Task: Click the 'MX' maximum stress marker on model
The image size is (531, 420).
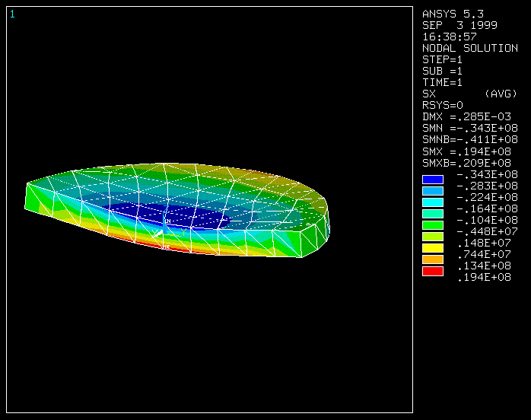Action: point(167,247)
